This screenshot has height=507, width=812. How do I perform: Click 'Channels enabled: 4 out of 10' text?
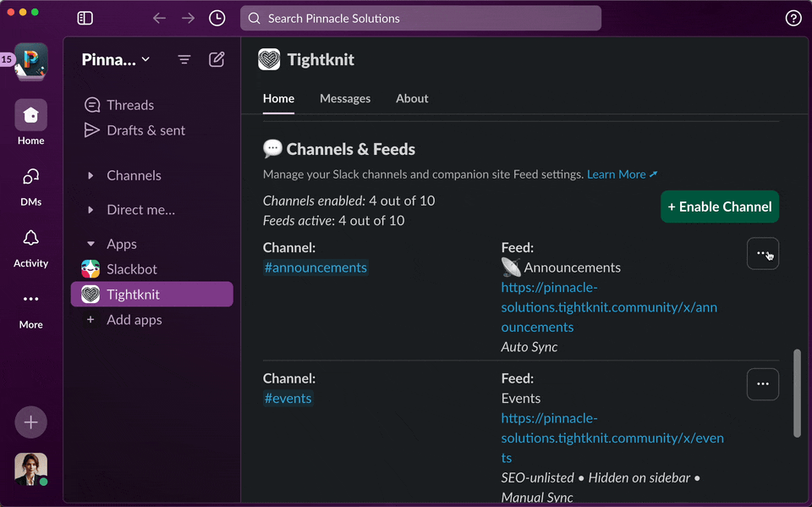tap(349, 201)
